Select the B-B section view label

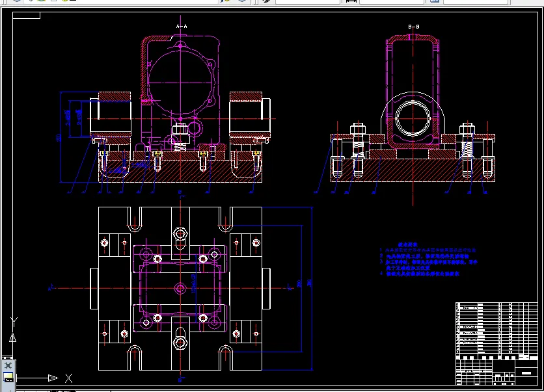(x=414, y=27)
